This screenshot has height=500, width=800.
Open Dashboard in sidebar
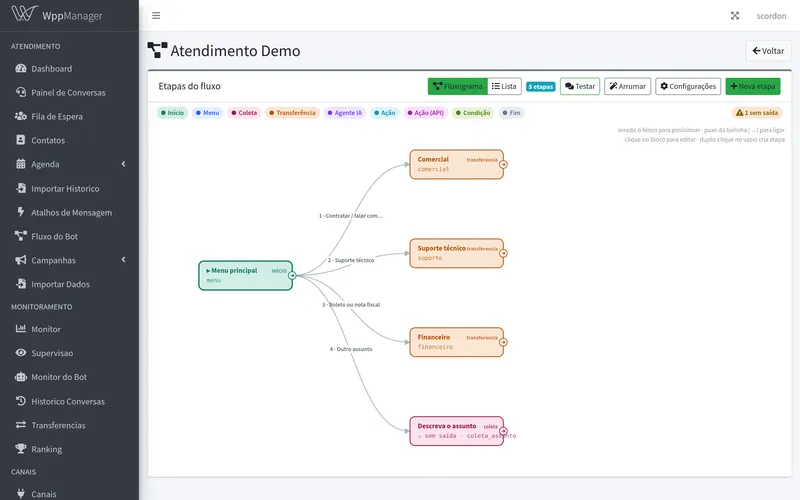click(x=52, y=68)
